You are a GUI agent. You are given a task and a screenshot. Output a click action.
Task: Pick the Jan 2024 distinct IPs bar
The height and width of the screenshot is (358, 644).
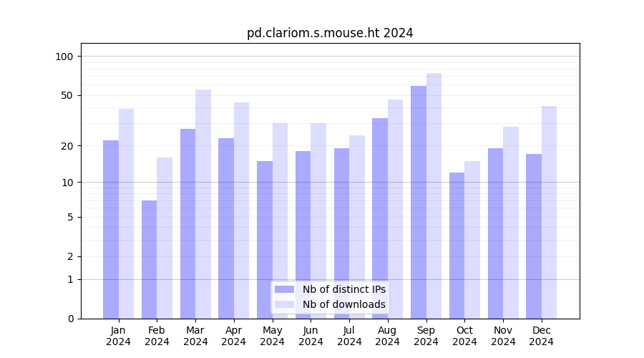point(111,229)
